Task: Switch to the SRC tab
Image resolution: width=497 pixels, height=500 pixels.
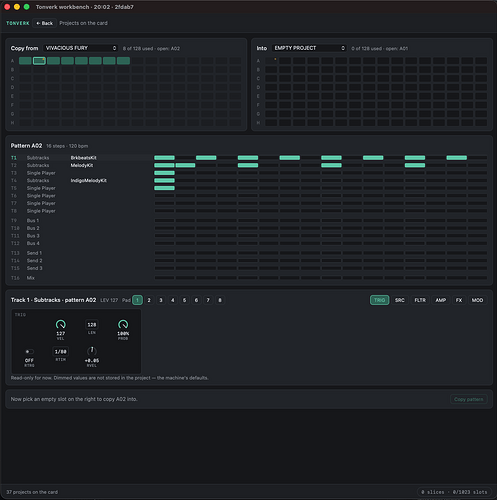Action: point(400,300)
